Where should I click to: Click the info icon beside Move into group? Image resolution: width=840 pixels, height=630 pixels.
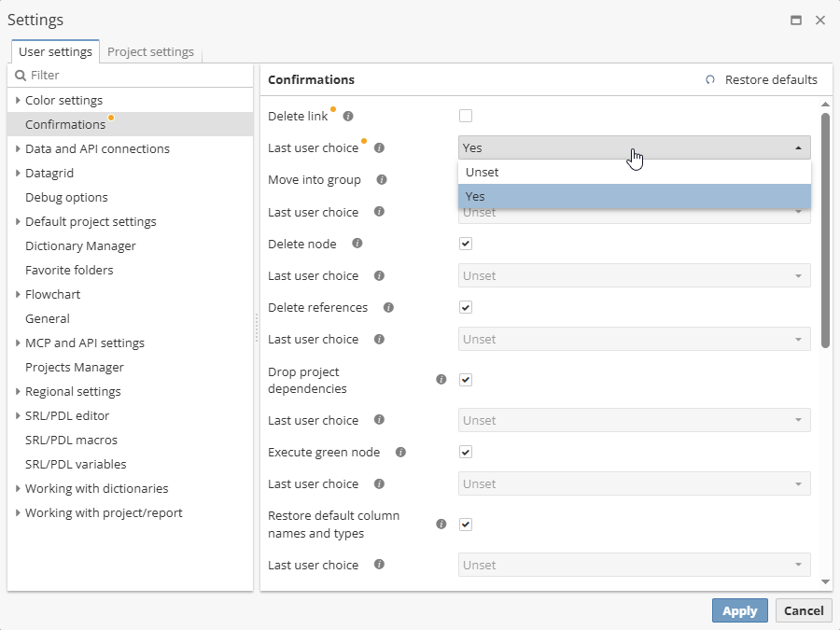tap(381, 179)
